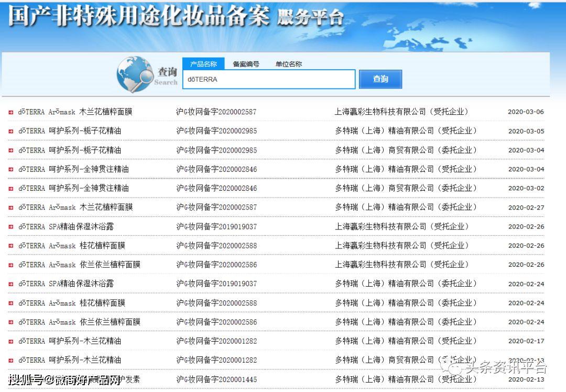Click record number 沪G妆网备字2019019037 in 2020-02-24 row

click(216, 284)
